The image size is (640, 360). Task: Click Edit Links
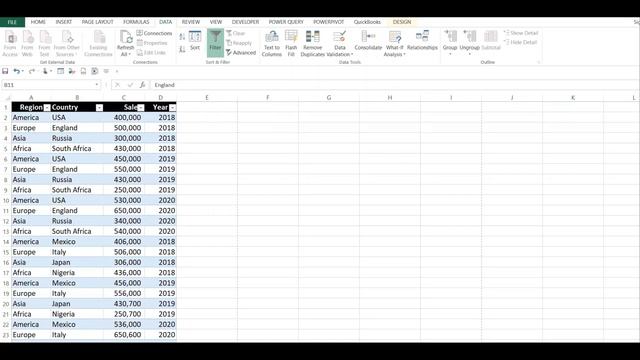(x=151, y=53)
